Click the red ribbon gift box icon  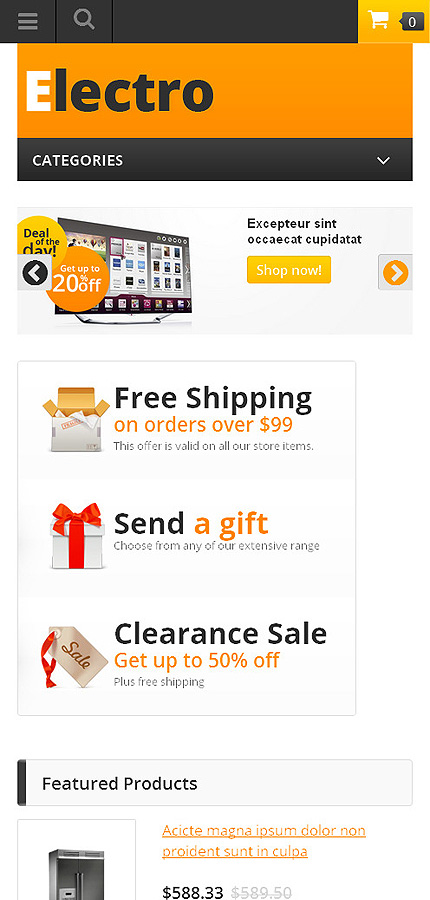(77, 536)
